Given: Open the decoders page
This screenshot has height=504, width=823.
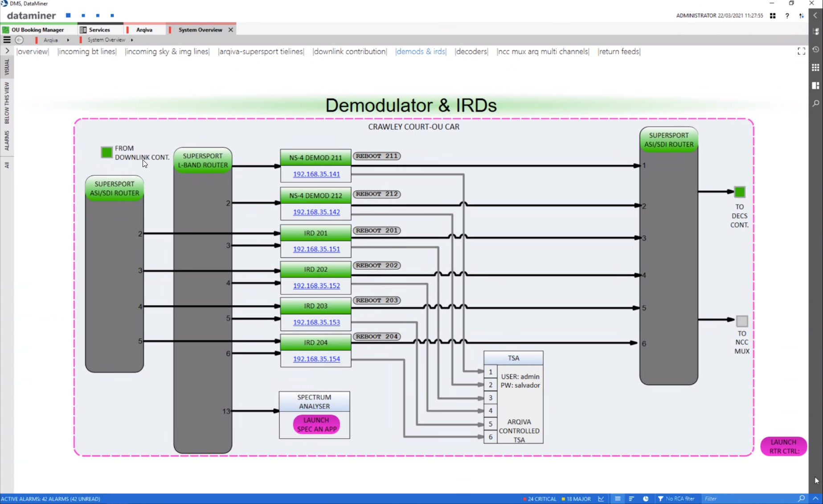Looking at the screenshot, I should point(471,51).
